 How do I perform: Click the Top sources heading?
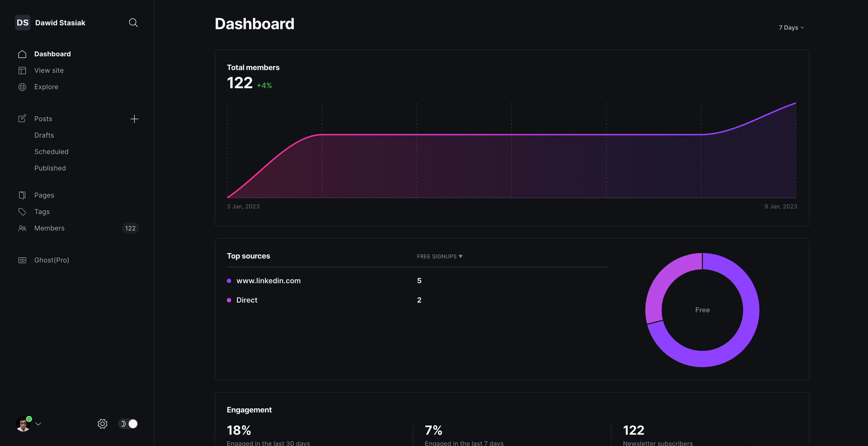248,256
